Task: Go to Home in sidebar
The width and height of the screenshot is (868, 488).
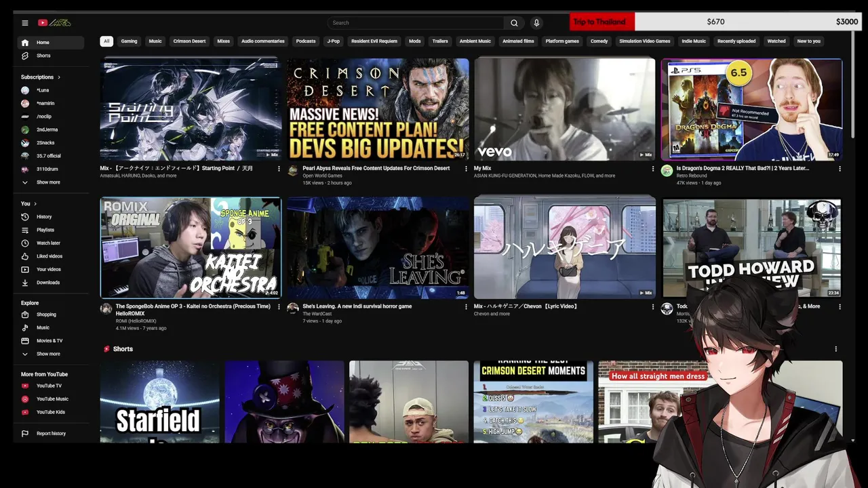Action: click(x=51, y=43)
